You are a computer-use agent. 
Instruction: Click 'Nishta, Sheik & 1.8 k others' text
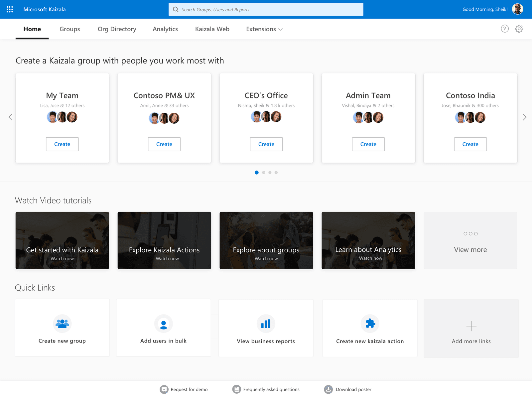[x=266, y=105]
